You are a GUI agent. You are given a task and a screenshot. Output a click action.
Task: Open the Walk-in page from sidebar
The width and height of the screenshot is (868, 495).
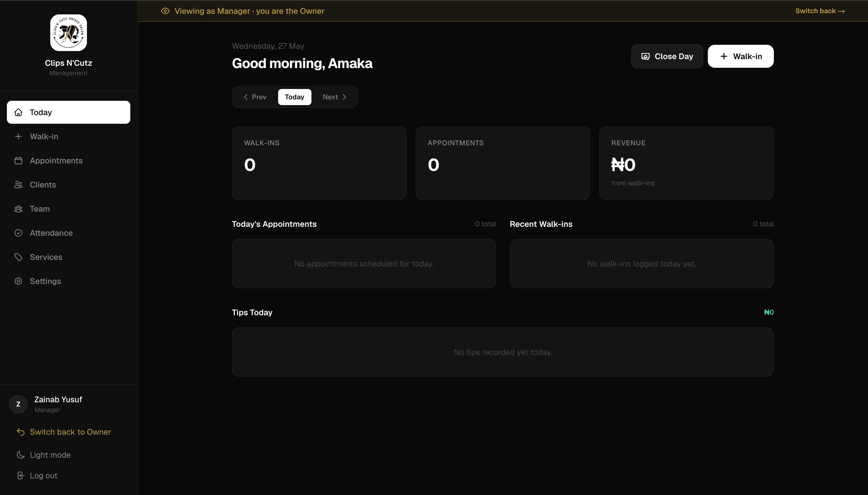68,136
